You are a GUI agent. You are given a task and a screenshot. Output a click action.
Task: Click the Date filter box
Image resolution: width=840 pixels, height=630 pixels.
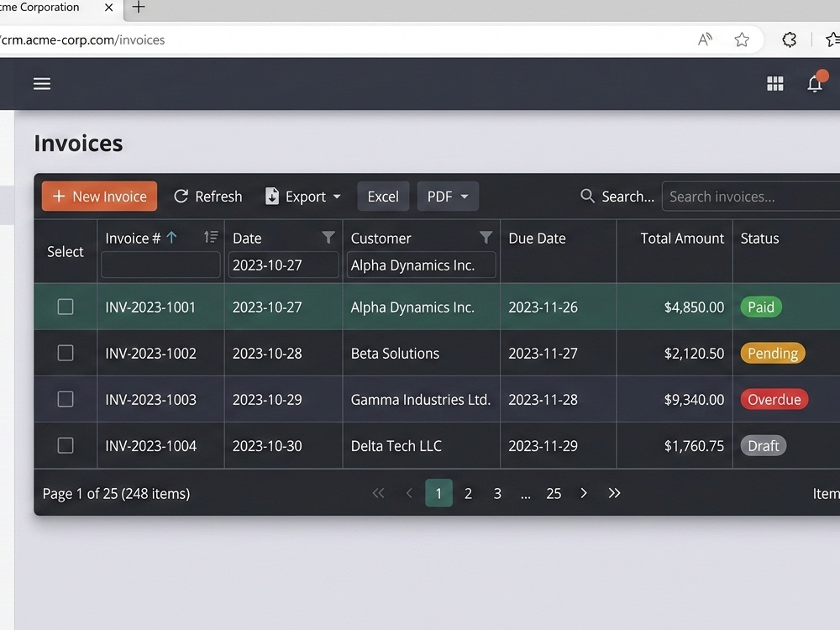[x=283, y=265]
